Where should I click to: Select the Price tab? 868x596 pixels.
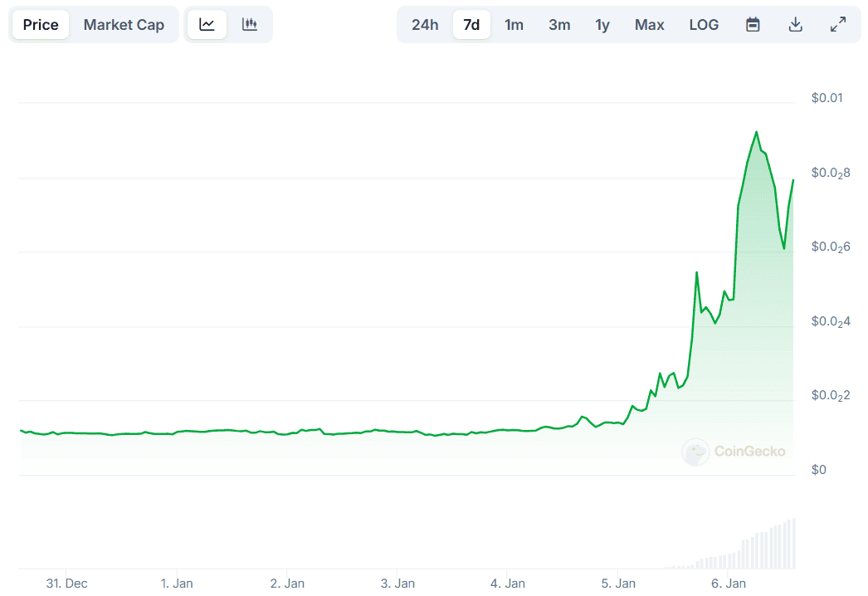41,24
